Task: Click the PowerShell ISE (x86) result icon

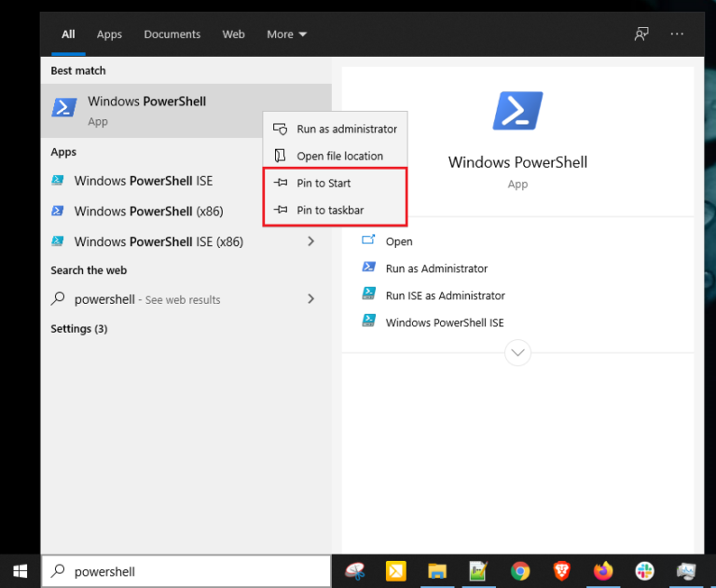Action: click(58, 241)
